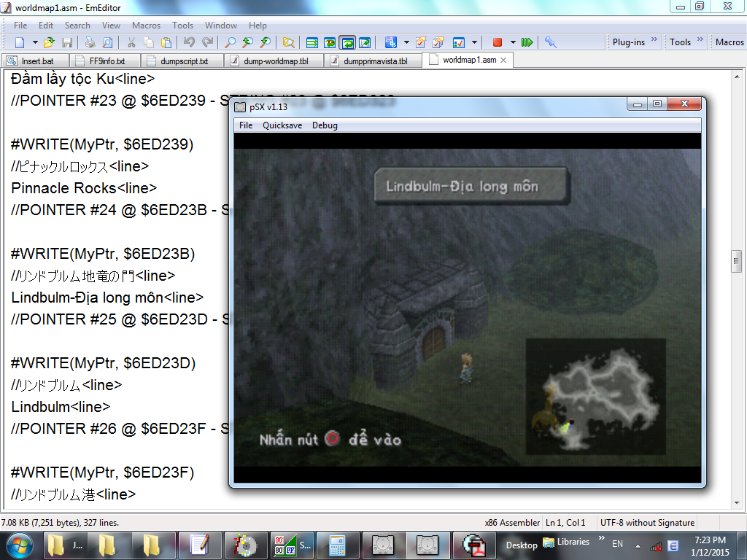Switch to the dumpprimavista.tbl tab

tap(373, 61)
